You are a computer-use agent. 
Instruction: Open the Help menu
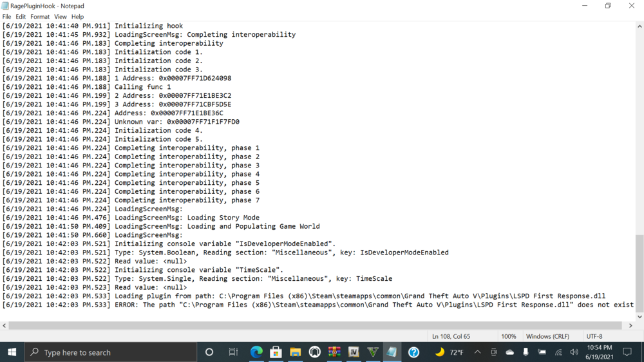coord(77,17)
